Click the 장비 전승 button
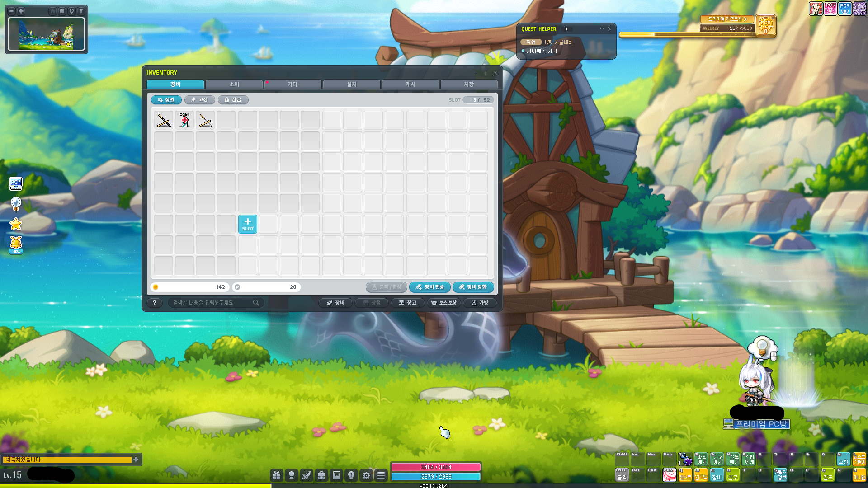 [430, 287]
